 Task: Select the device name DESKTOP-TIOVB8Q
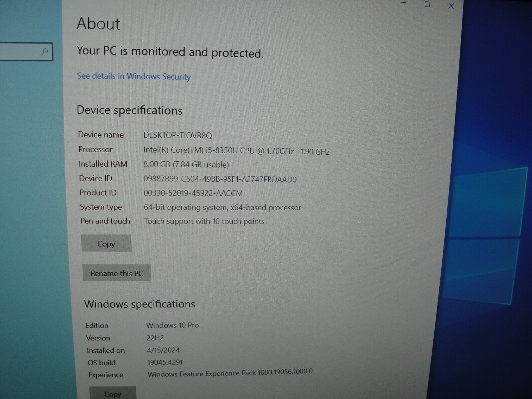pyautogui.click(x=178, y=135)
